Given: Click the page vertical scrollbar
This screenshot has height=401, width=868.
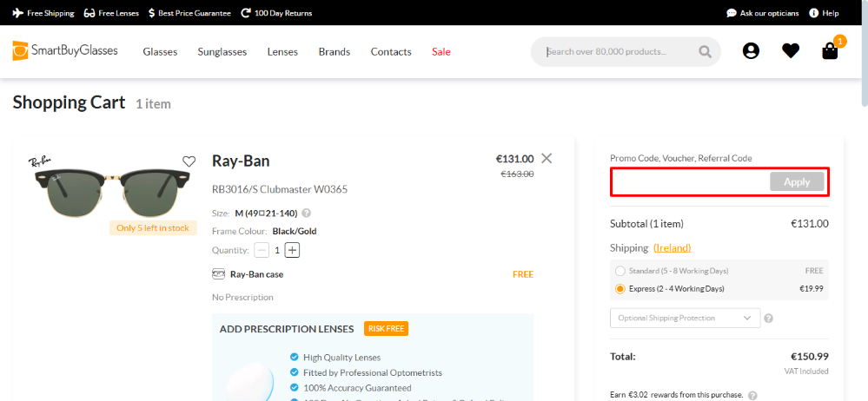Looking at the screenshot, I should tap(865, 53).
